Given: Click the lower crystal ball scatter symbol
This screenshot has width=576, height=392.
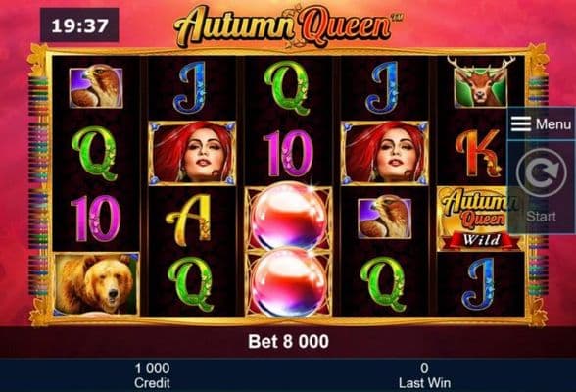Looking at the screenshot, I should (x=288, y=282).
